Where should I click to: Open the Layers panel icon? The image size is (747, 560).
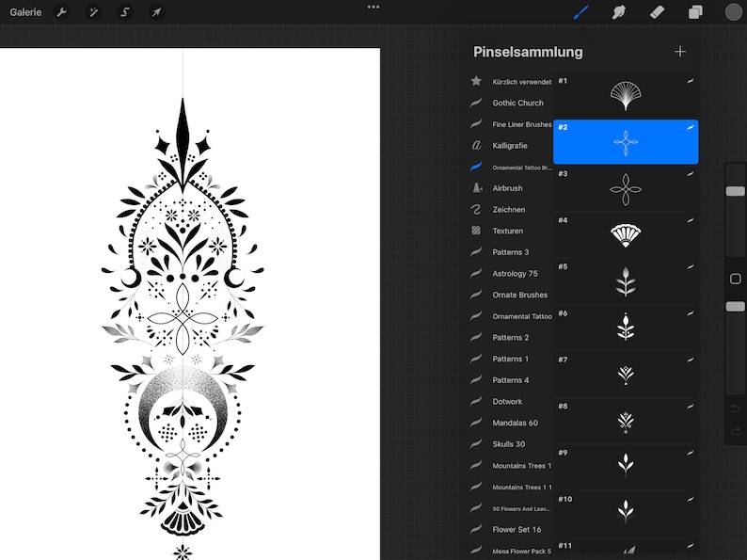pos(695,12)
